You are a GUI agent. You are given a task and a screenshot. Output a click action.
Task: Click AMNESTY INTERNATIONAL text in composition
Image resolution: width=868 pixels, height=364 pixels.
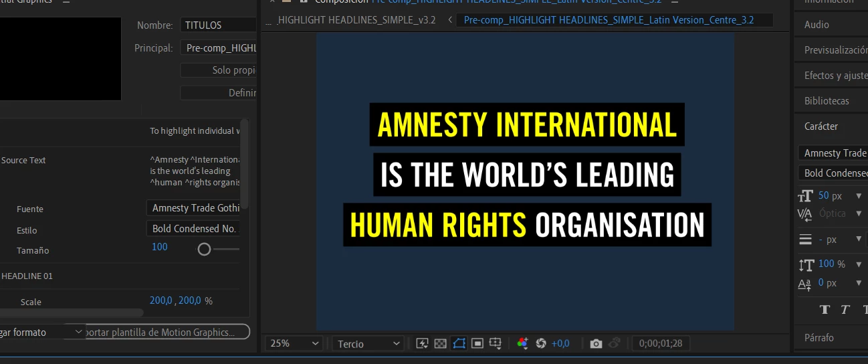click(527, 124)
